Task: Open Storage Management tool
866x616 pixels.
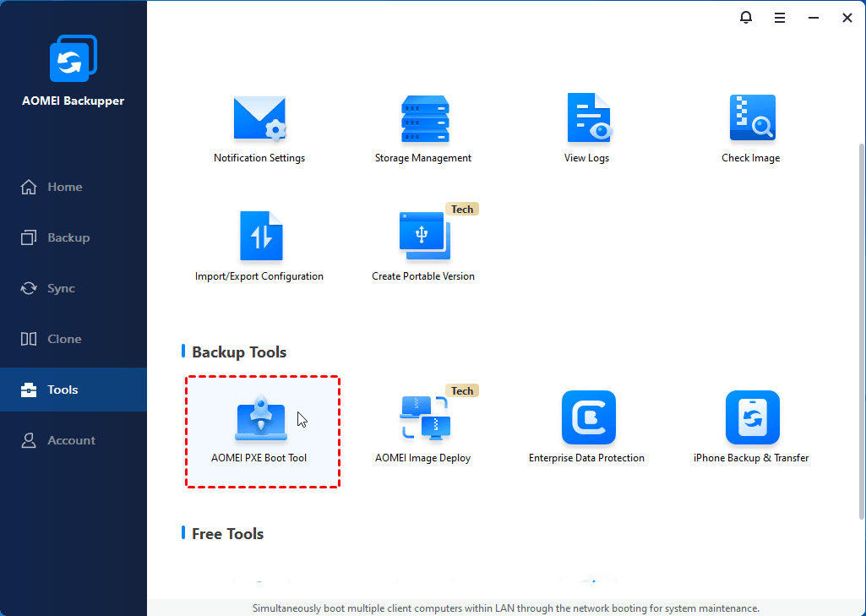Action: tap(423, 128)
